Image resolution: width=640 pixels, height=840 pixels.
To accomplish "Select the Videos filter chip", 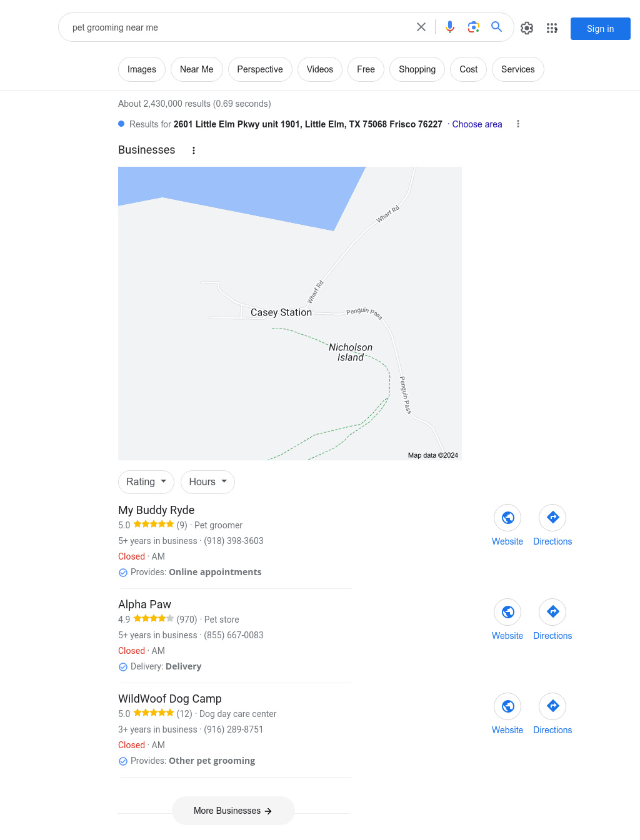I will pos(320,69).
